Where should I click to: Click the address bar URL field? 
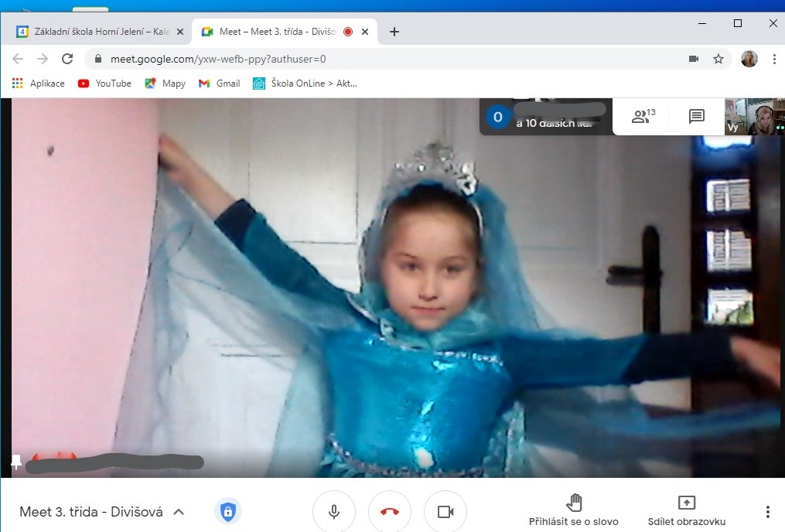387,59
